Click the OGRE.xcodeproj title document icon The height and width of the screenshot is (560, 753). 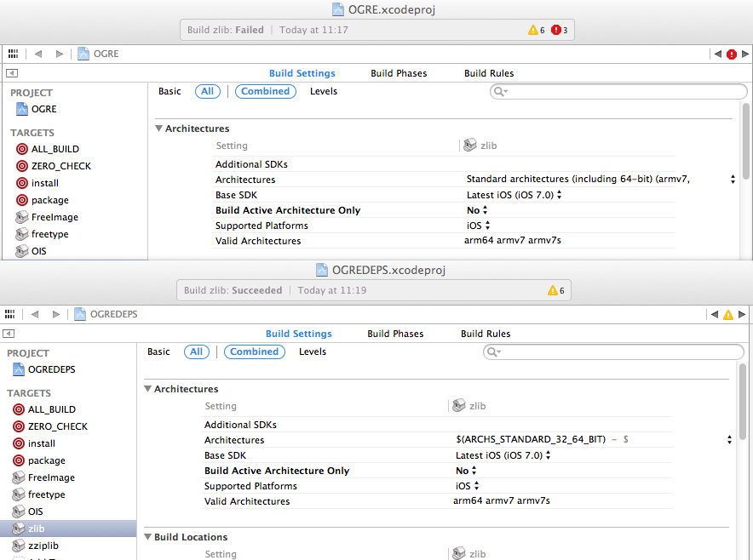(338, 9)
